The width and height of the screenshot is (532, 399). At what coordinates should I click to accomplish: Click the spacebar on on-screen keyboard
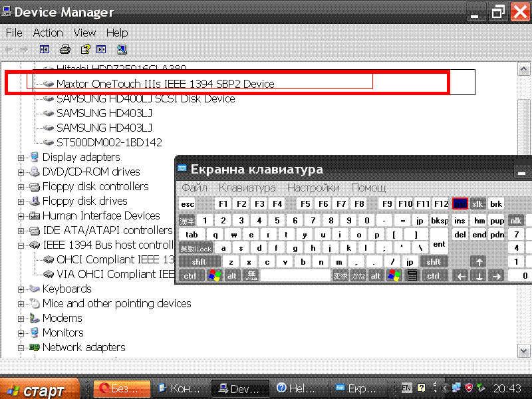click(x=295, y=276)
